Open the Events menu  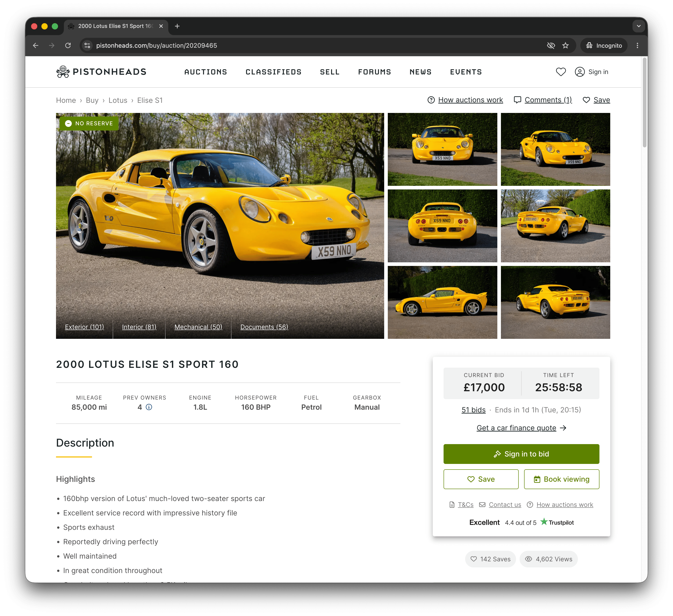[466, 72]
